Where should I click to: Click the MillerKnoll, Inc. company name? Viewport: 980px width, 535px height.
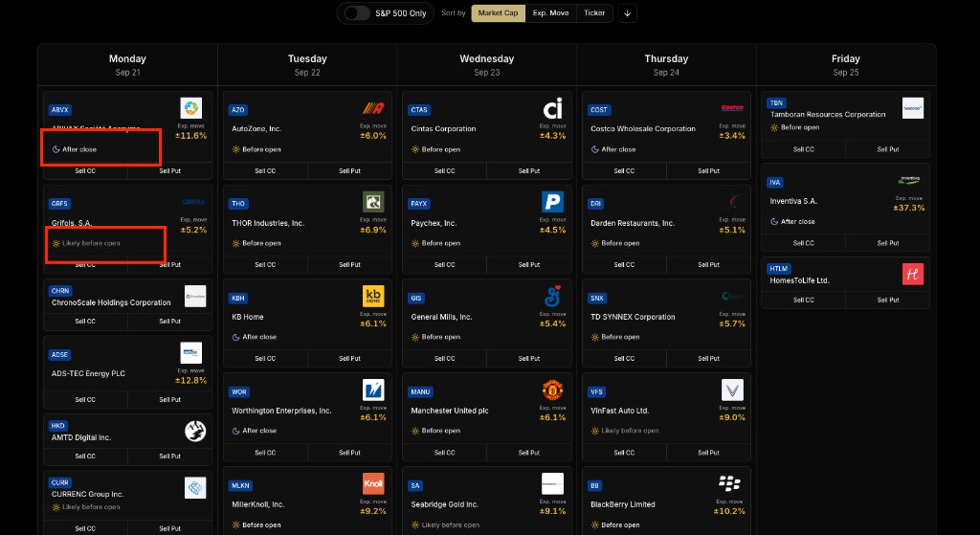pos(257,504)
